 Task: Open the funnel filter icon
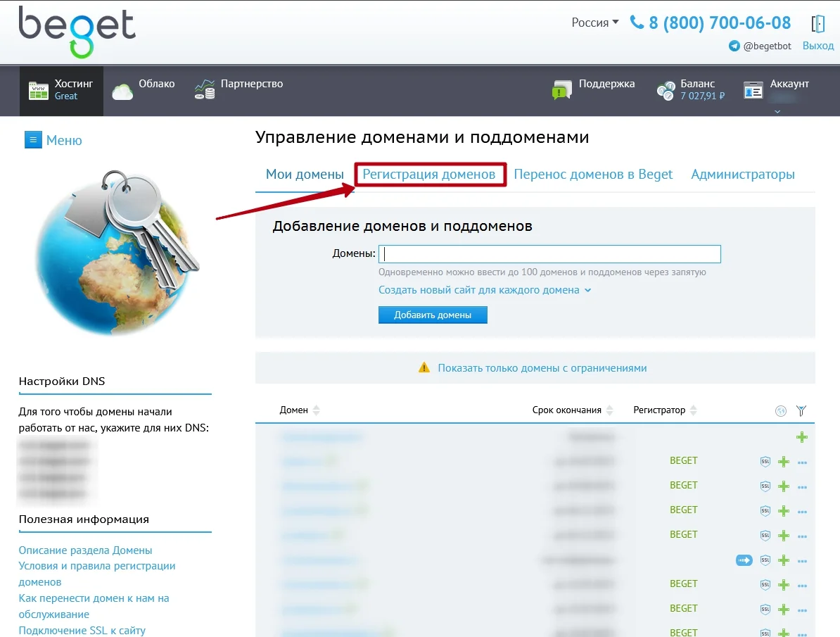[x=801, y=411]
